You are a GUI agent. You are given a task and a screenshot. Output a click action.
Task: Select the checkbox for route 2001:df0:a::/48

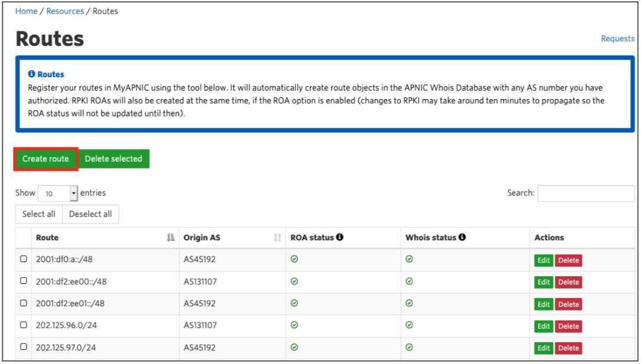pos(24,259)
